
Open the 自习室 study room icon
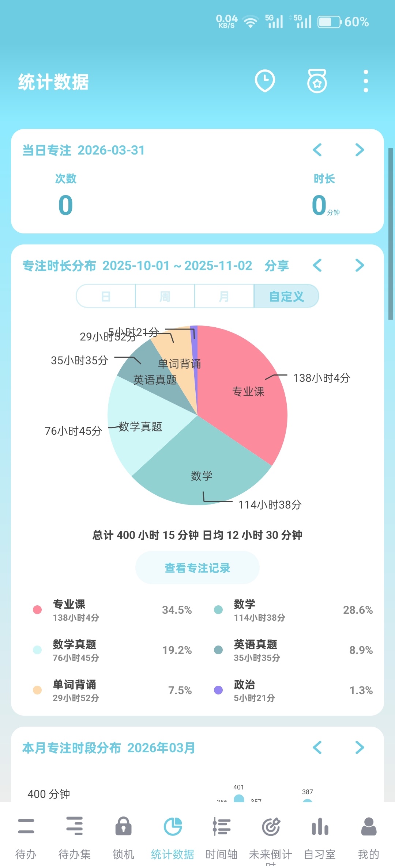tap(320, 827)
